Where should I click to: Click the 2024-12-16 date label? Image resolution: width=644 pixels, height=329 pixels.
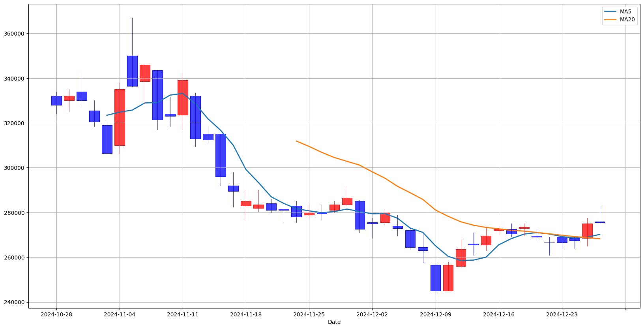[499, 315]
